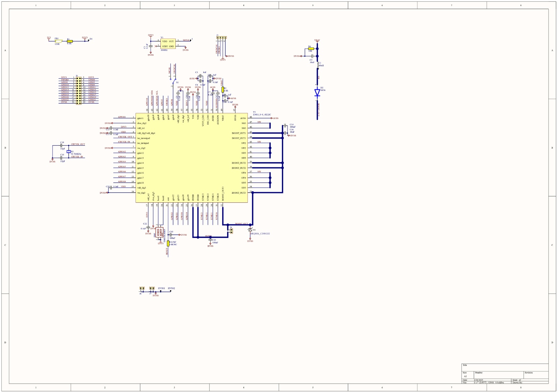Click the C23 100nF capacitor
The height and width of the screenshot is (392, 557).
tap(210, 240)
